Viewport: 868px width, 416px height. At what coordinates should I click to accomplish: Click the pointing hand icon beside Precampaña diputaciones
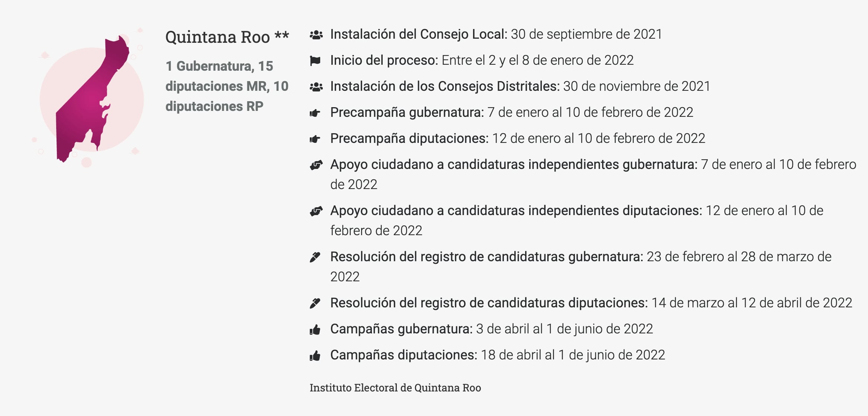click(315, 139)
